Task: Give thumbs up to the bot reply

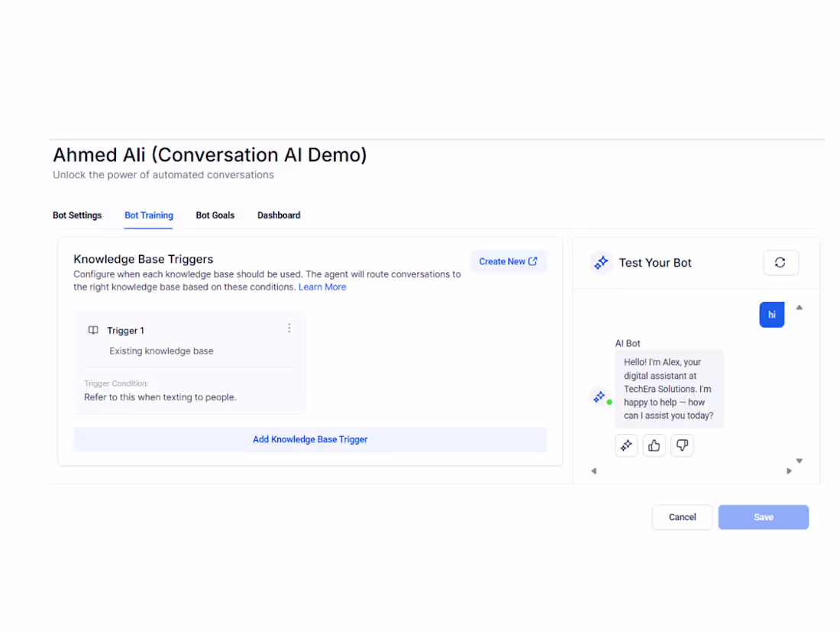Action: (654, 445)
